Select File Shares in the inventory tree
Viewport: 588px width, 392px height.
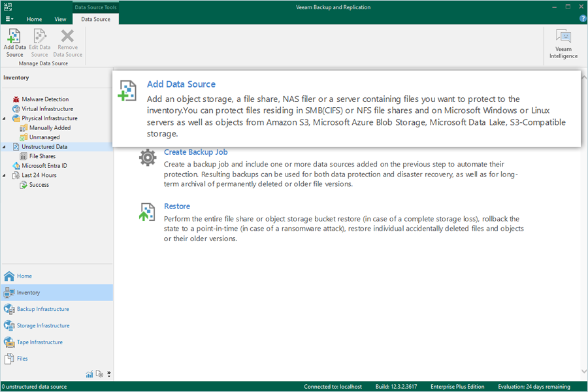pos(42,156)
